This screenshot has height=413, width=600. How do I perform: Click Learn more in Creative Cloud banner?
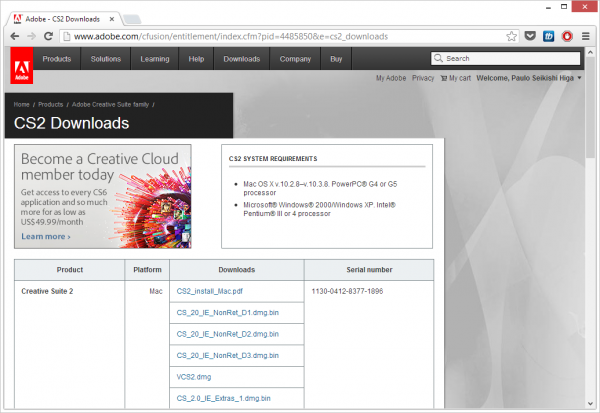(x=46, y=237)
